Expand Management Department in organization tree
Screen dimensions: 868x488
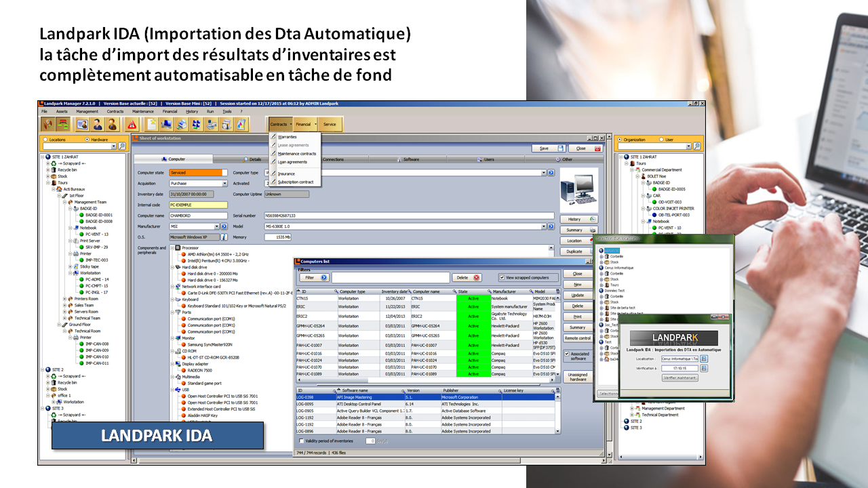click(632, 409)
